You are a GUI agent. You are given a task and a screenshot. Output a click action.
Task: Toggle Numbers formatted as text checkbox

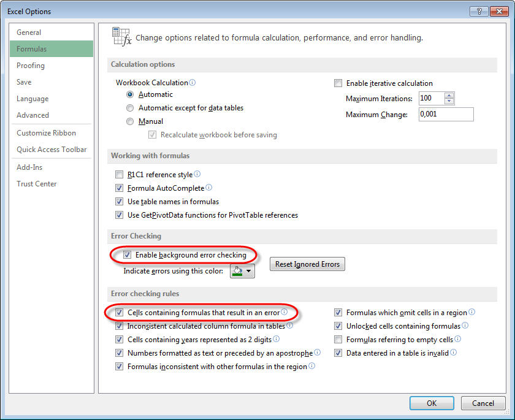point(119,353)
